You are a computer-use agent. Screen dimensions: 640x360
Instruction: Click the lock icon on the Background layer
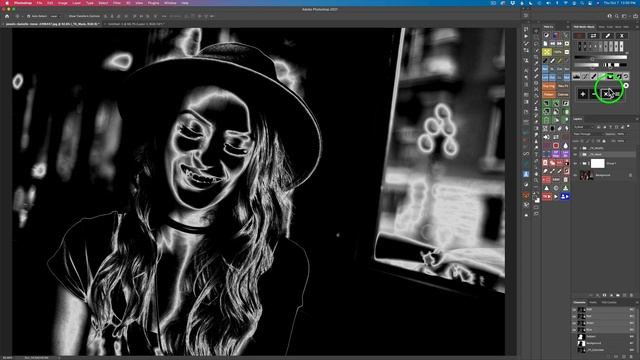(x=630, y=175)
